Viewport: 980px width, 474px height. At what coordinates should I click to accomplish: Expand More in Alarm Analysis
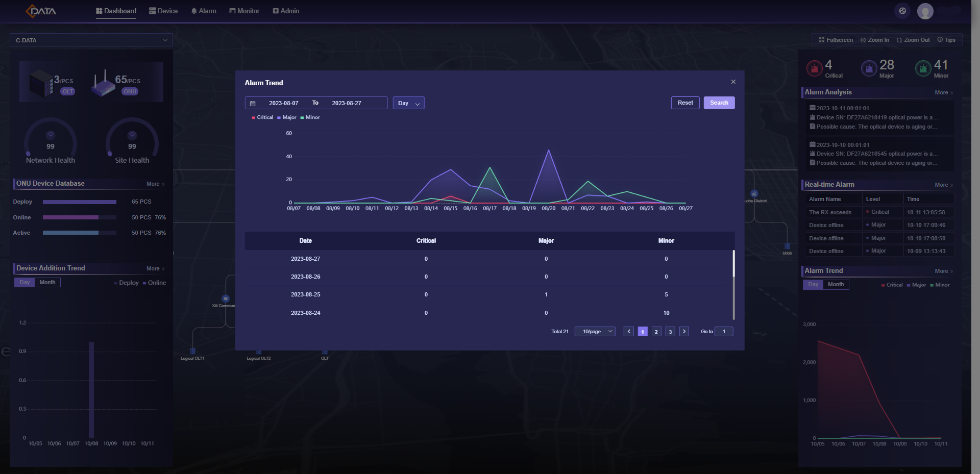(944, 92)
